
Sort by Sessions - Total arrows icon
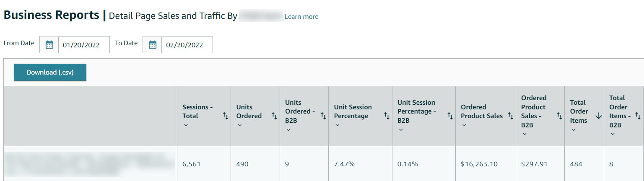[226, 116]
